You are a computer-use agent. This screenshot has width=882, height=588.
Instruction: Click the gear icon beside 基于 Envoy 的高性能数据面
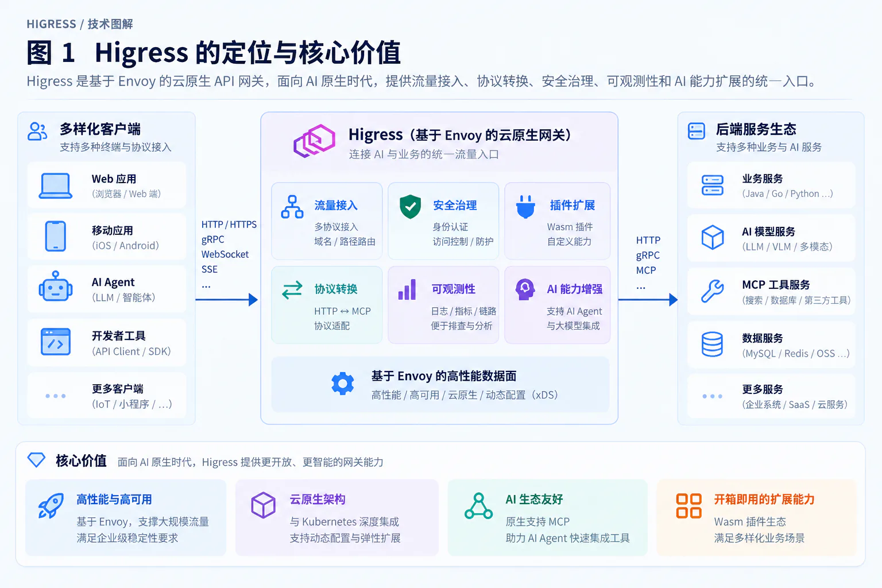click(x=343, y=384)
